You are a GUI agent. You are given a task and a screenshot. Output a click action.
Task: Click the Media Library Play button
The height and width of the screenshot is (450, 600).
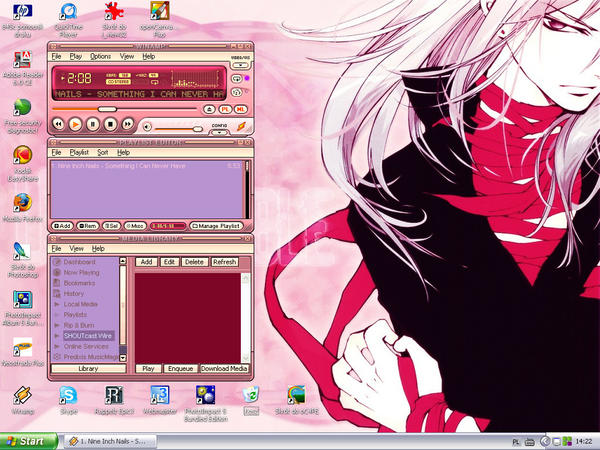148,368
